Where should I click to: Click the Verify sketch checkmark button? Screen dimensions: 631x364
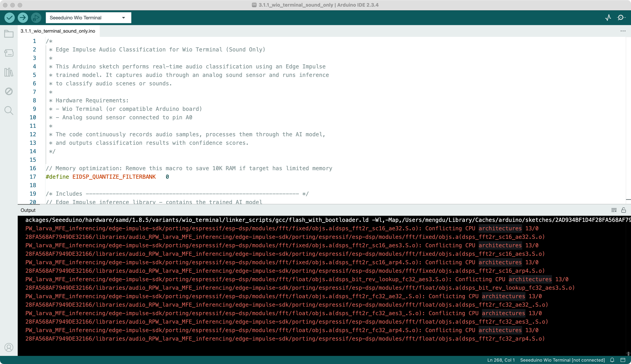tap(10, 18)
